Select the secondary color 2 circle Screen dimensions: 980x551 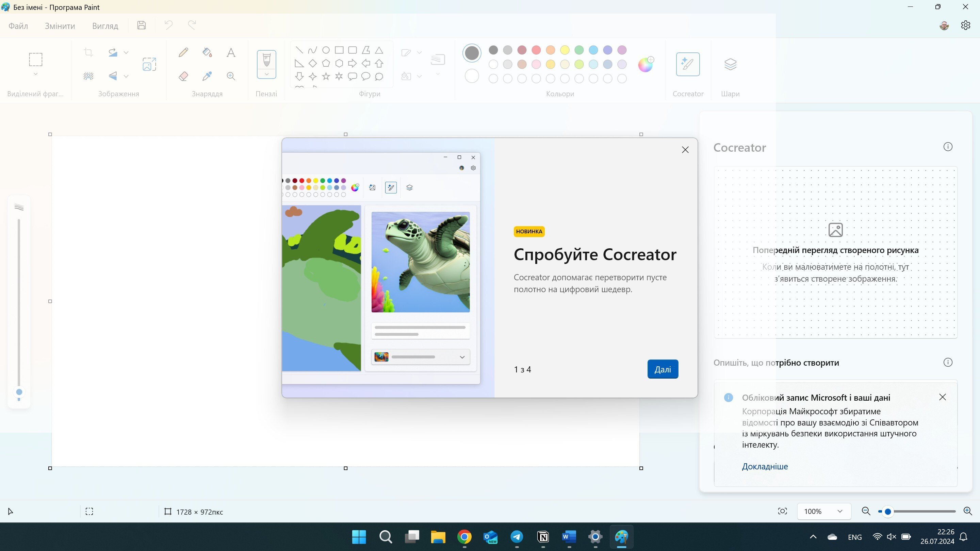pos(472,76)
